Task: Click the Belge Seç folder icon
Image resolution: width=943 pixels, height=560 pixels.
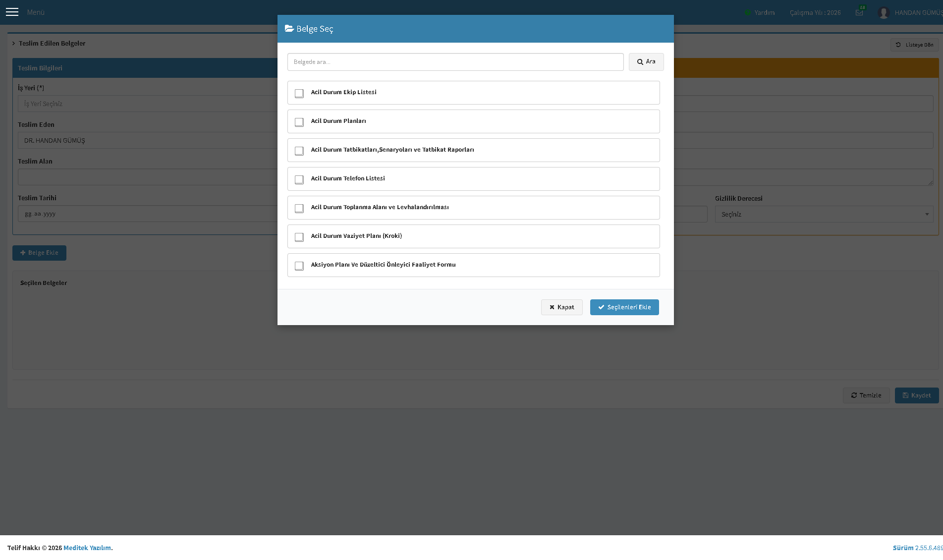Action: [289, 29]
